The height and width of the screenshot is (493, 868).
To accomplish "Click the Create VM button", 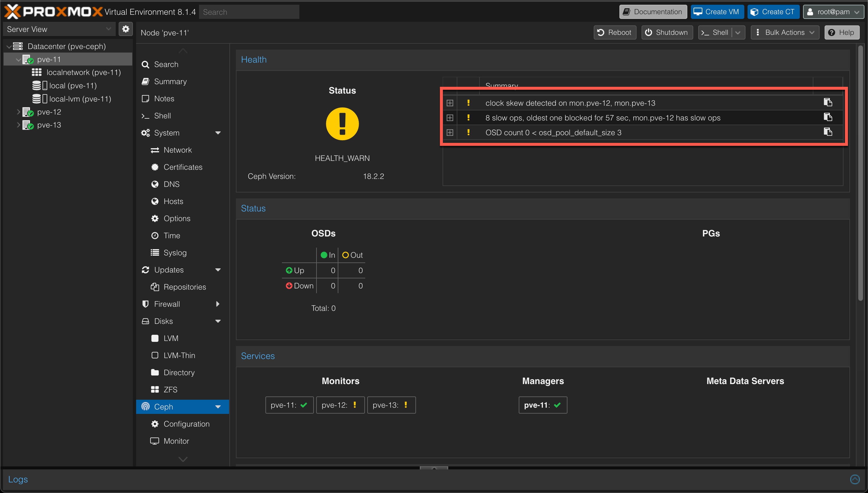I will [x=717, y=12].
